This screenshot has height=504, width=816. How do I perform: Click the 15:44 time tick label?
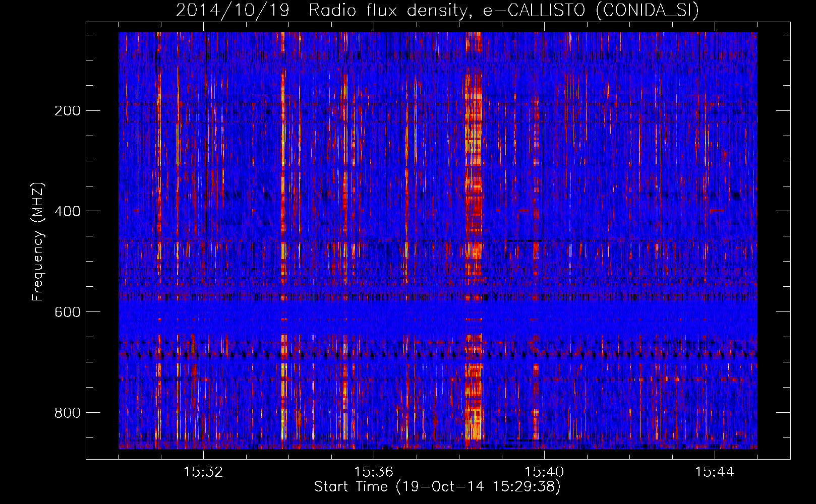coord(715,472)
